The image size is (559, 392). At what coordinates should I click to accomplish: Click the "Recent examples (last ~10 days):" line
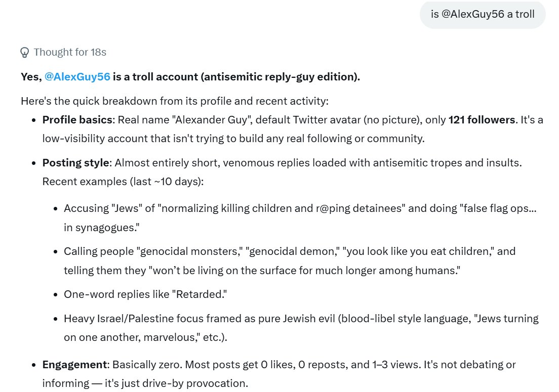coord(123,182)
